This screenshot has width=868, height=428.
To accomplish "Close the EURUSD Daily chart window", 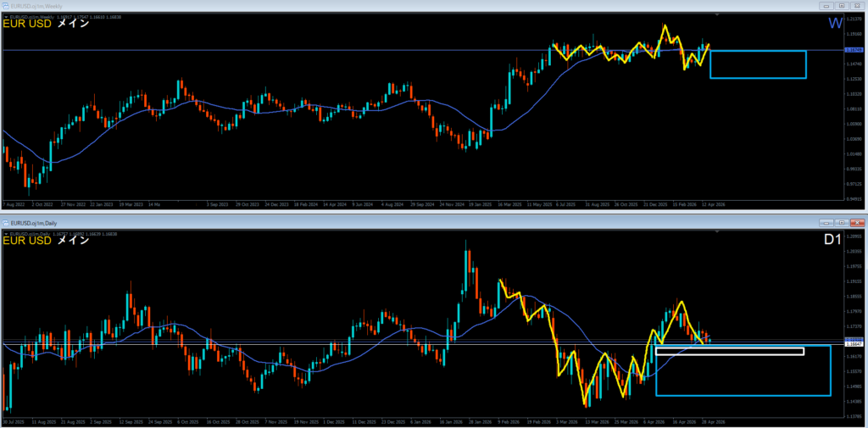I will point(857,223).
